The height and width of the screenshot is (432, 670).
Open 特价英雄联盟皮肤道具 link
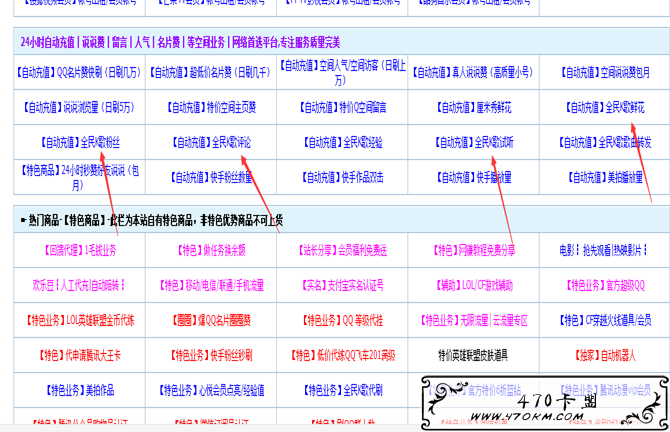[x=473, y=355]
